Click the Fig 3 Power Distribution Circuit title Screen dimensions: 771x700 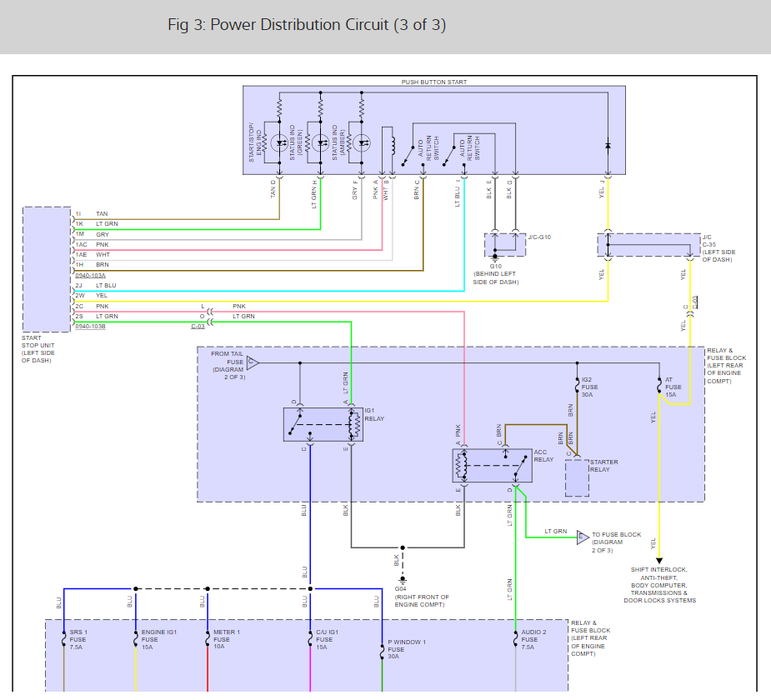(x=307, y=24)
